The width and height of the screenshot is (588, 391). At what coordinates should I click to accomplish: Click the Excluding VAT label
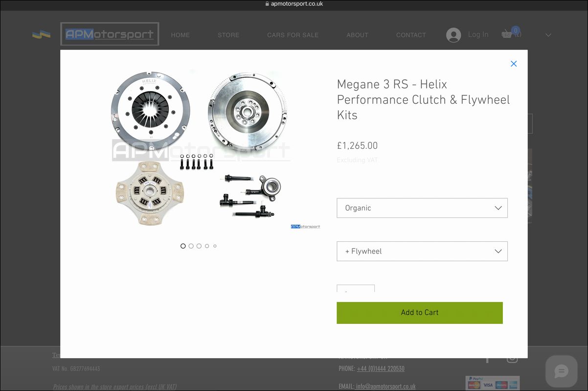point(357,160)
